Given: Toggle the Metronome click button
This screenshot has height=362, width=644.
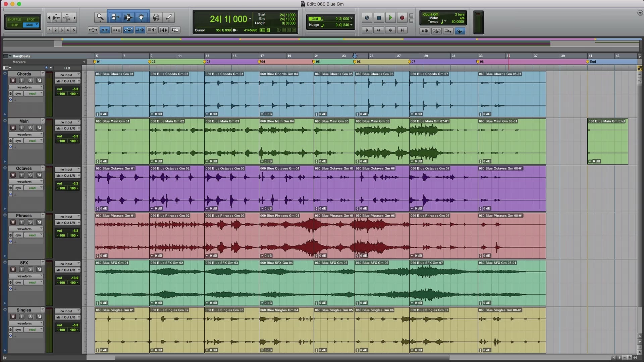Looking at the screenshot, I should [x=436, y=31].
